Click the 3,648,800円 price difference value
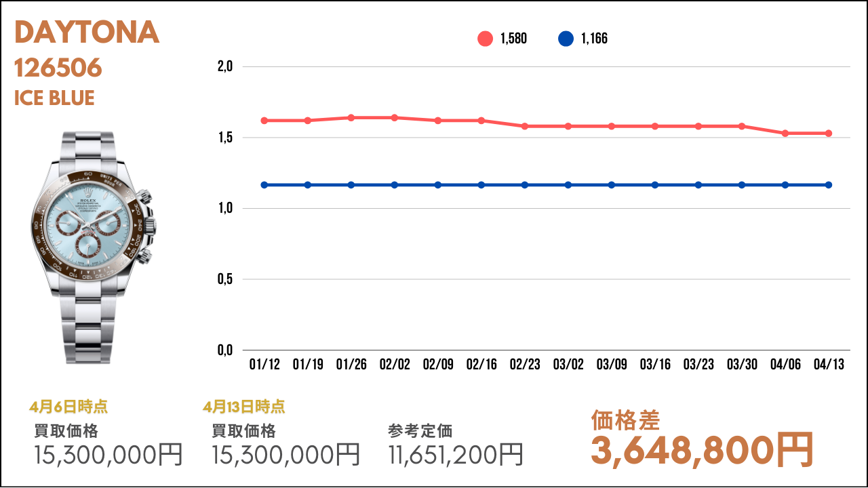 702,450
